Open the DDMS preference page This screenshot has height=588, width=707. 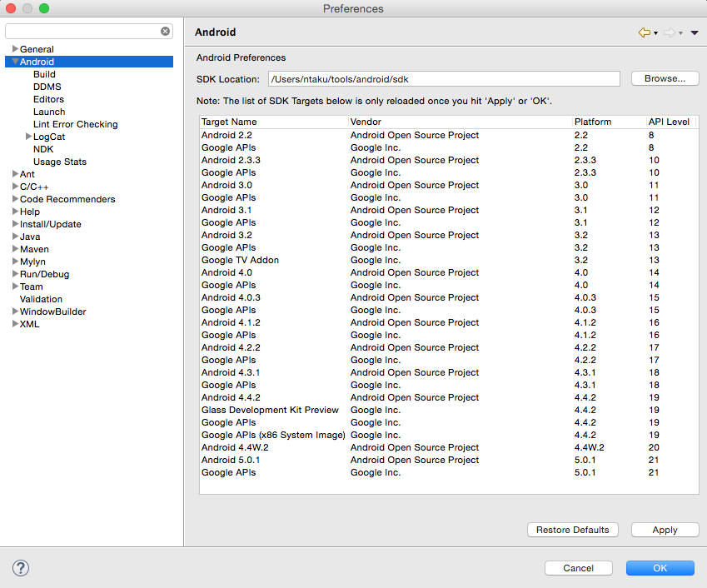47,87
